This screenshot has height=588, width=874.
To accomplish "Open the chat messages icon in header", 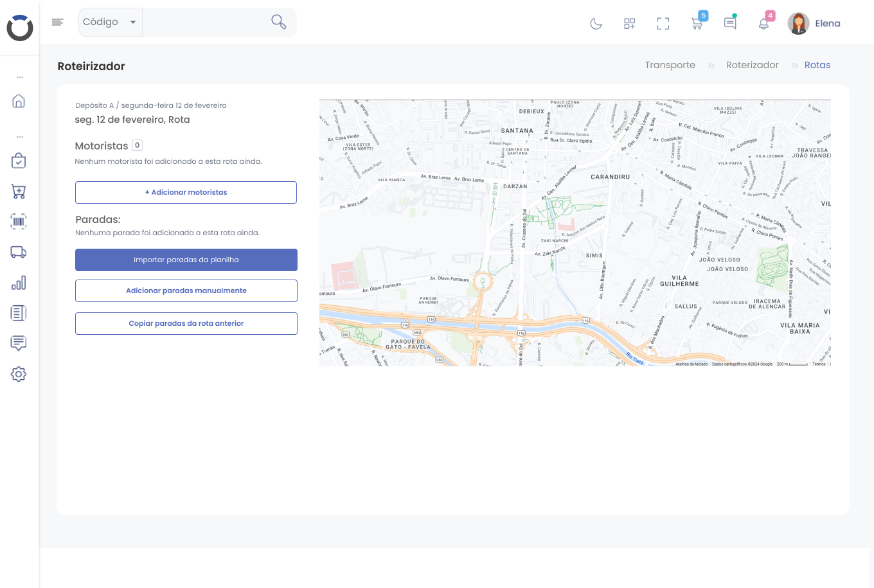I will (x=730, y=23).
